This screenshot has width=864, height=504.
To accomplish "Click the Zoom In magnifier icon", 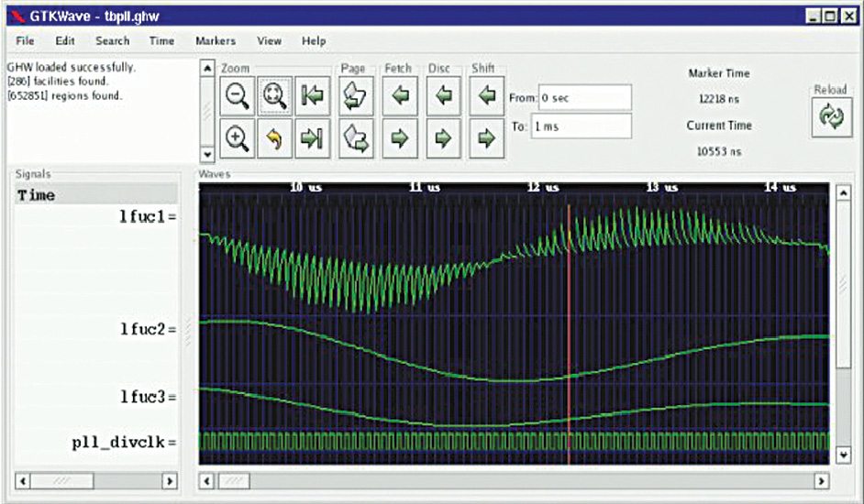I will pos(238,138).
